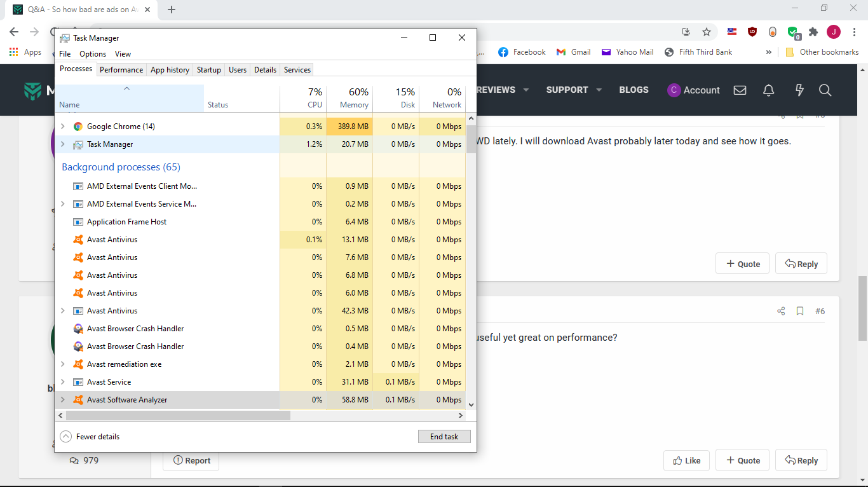Open the US flag extension in Chrome
This screenshot has width=868, height=487.
[x=732, y=32]
